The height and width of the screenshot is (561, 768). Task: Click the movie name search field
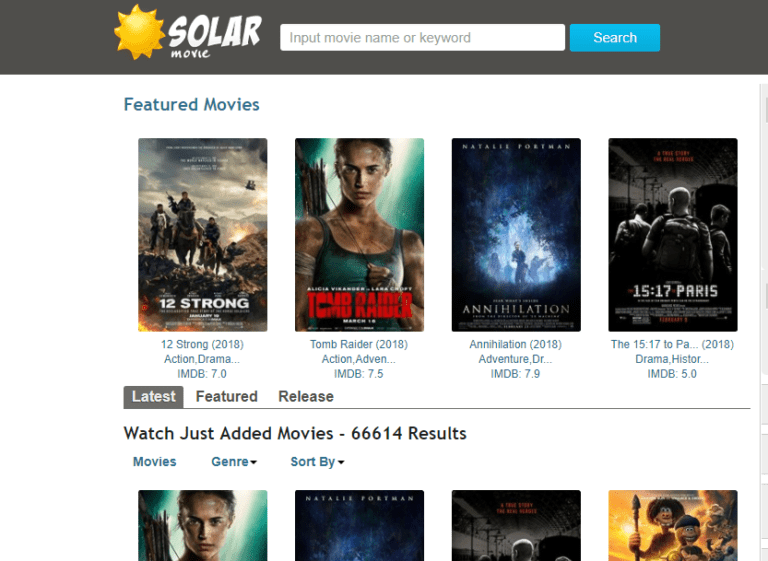pos(422,37)
